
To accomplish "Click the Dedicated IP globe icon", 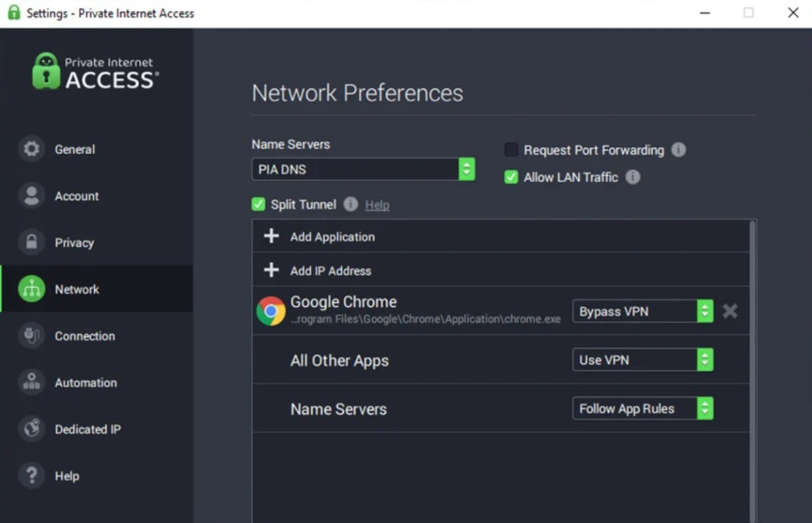I will tap(31, 429).
